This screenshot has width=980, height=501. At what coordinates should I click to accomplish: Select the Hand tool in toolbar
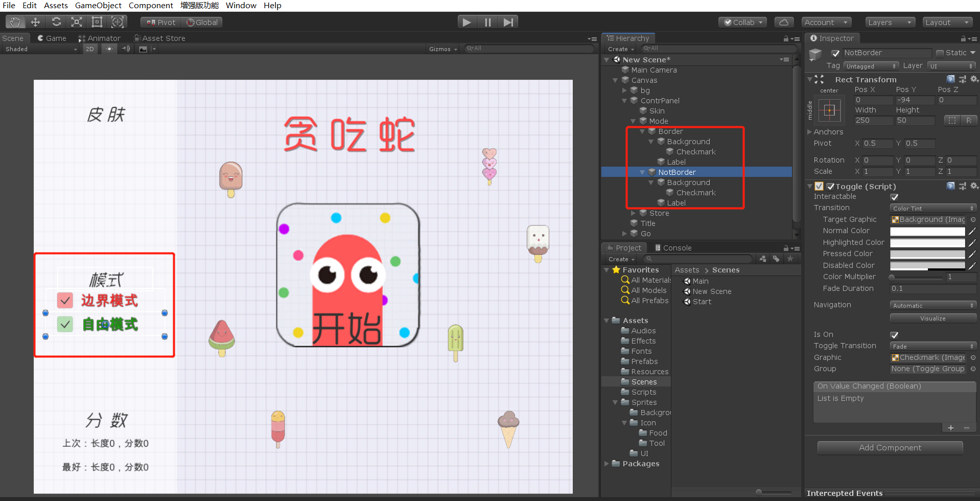pos(15,22)
